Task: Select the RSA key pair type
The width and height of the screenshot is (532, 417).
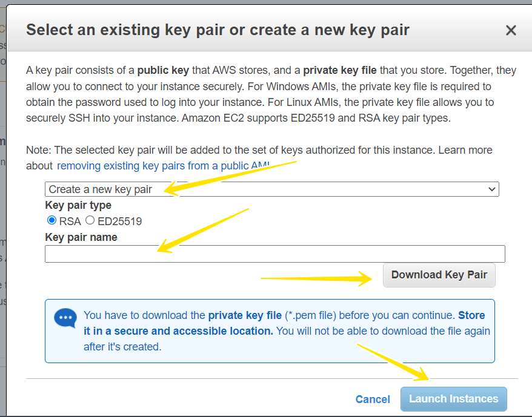Action: 52,221
